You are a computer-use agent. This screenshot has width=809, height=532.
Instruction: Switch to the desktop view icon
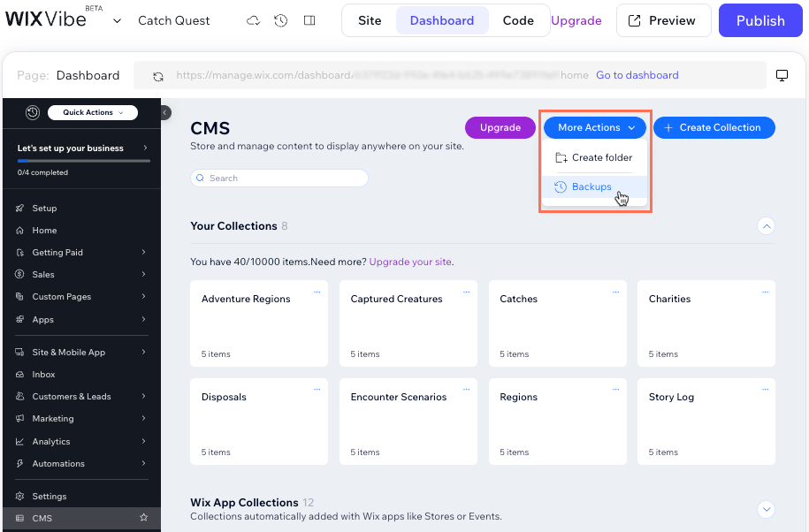pos(782,75)
